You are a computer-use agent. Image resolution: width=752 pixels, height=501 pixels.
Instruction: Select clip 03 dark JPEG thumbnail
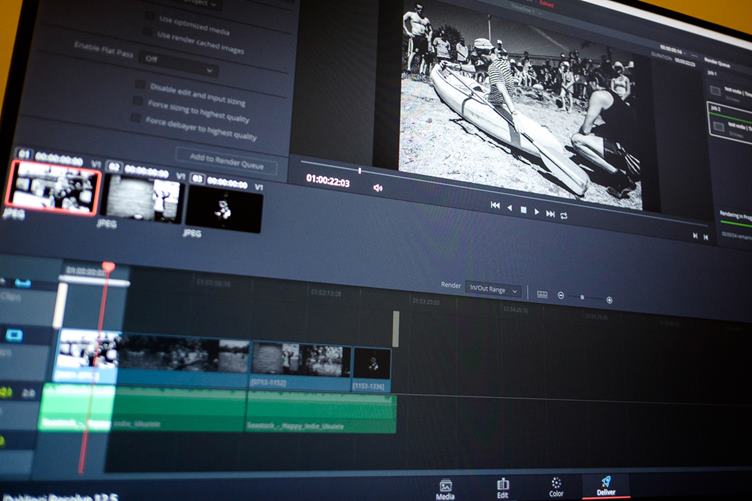pyautogui.click(x=223, y=209)
